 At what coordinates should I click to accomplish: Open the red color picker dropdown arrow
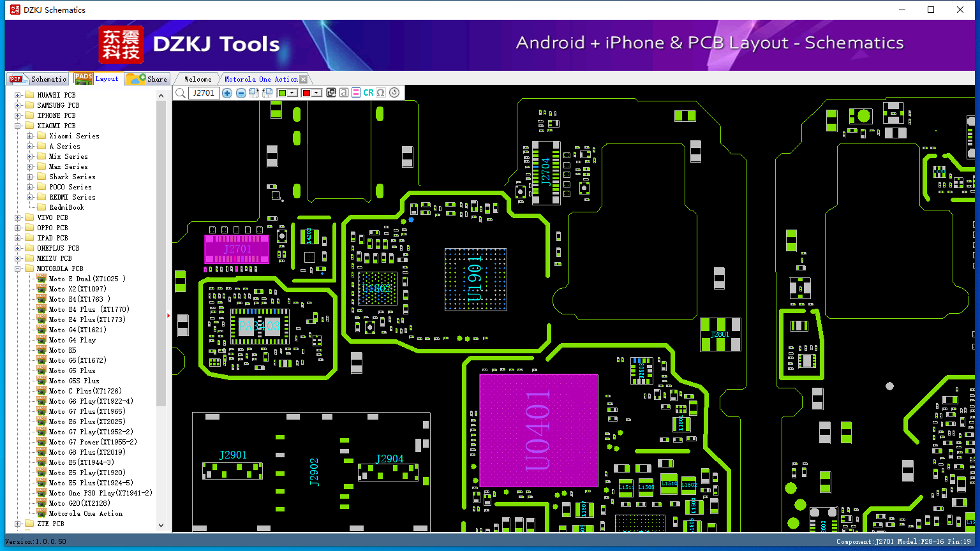[x=316, y=93]
